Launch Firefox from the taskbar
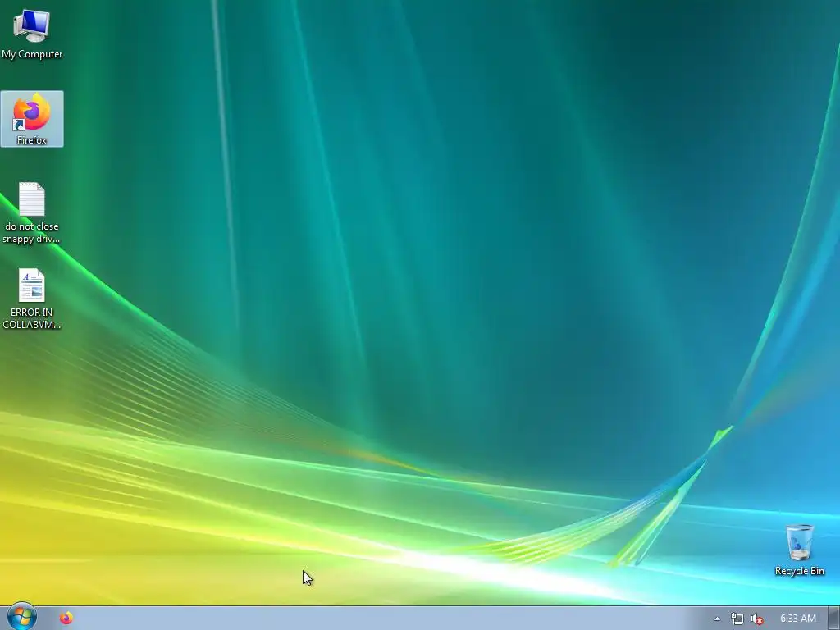The height and width of the screenshot is (630, 840). coord(66,619)
